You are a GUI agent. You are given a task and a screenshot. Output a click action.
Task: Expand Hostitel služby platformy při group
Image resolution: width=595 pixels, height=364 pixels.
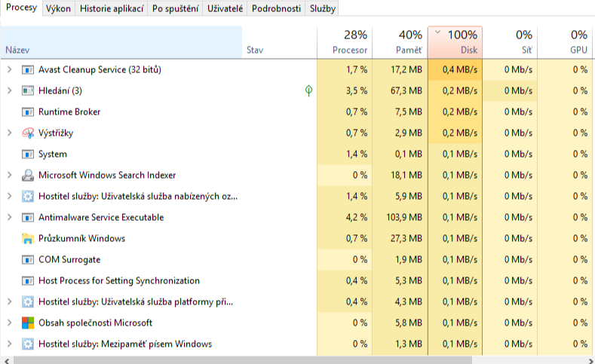[10, 301]
